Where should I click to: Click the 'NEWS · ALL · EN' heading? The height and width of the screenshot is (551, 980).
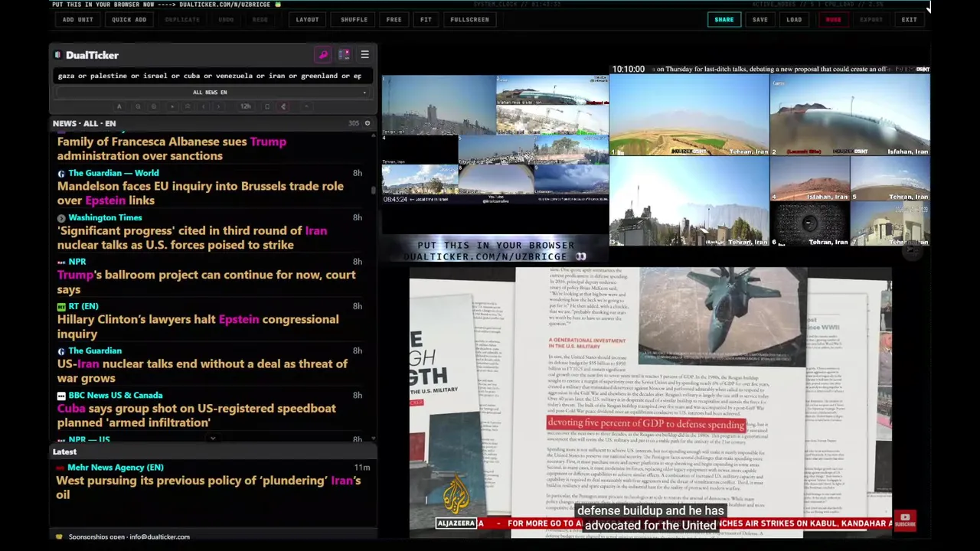pyautogui.click(x=84, y=123)
